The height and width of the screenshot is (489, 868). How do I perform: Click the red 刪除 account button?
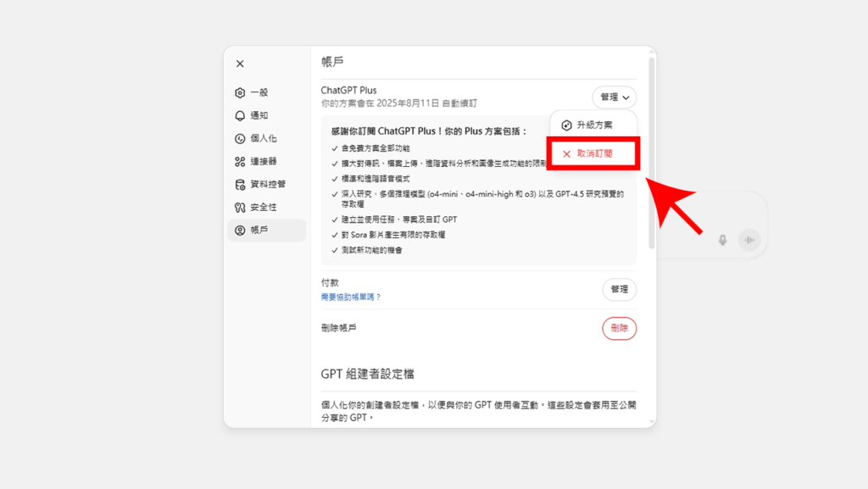(x=619, y=329)
